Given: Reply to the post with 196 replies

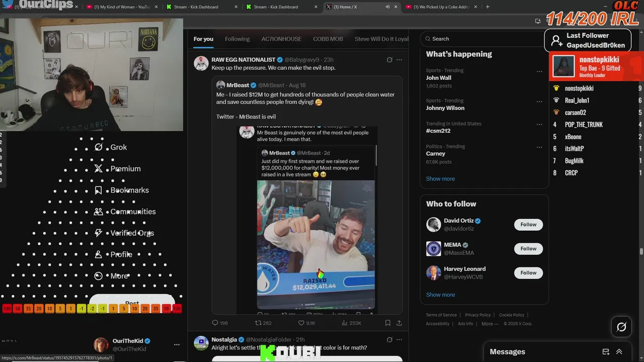Looking at the screenshot, I should [220, 323].
